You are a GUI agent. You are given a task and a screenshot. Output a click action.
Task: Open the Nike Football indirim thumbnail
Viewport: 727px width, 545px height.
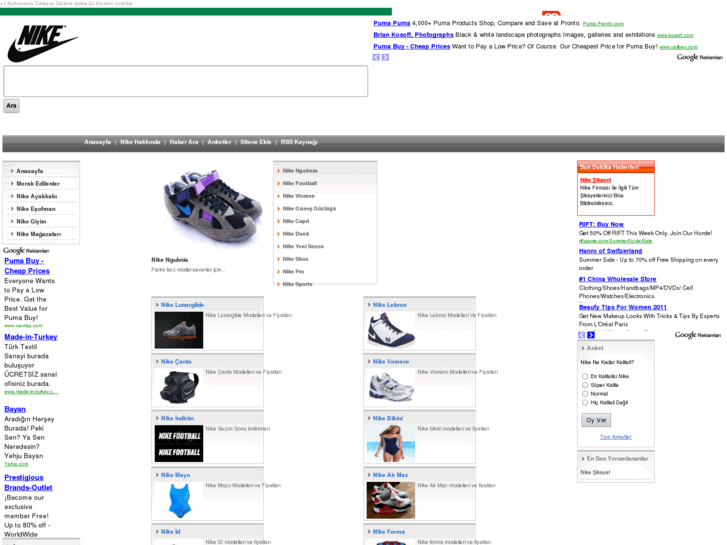(x=179, y=443)
